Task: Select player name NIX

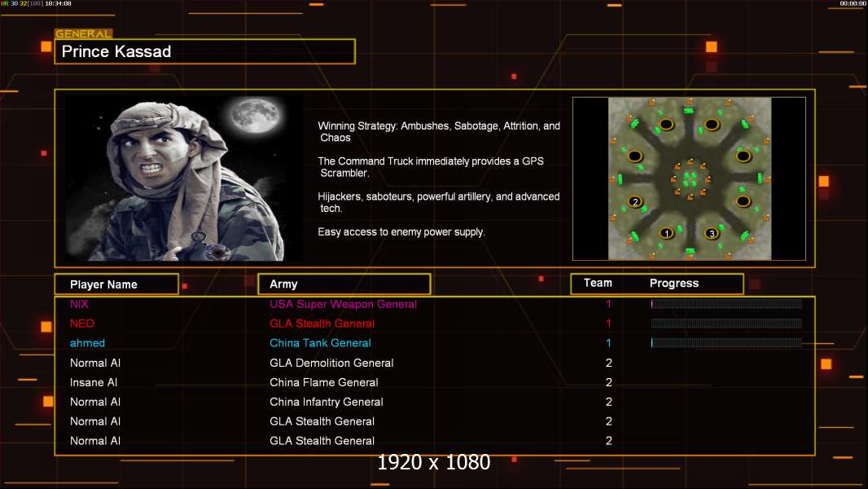Action: coord(79,304)
